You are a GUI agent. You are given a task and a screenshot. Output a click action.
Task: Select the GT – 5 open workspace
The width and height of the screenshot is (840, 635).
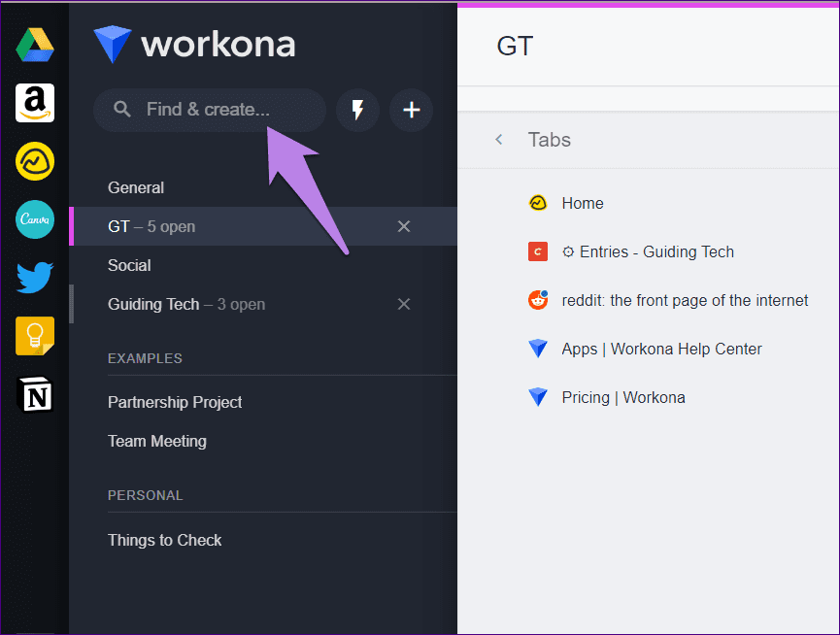point(263,226)
